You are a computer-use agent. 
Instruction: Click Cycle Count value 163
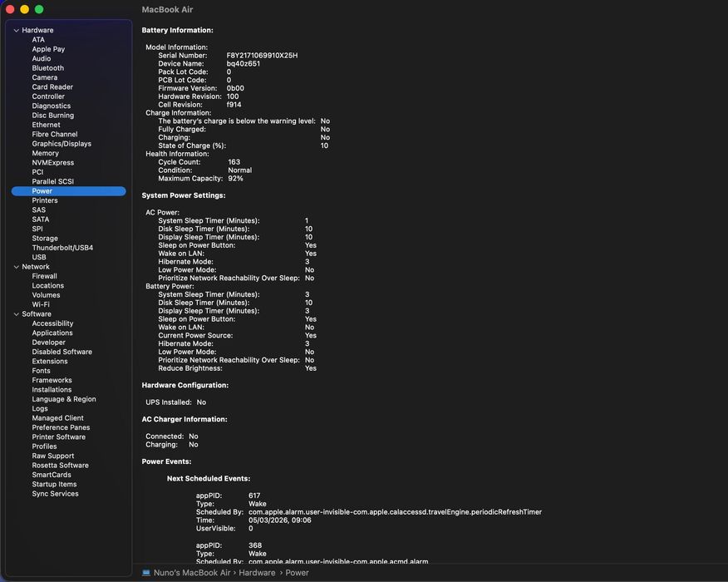(234, 162)
